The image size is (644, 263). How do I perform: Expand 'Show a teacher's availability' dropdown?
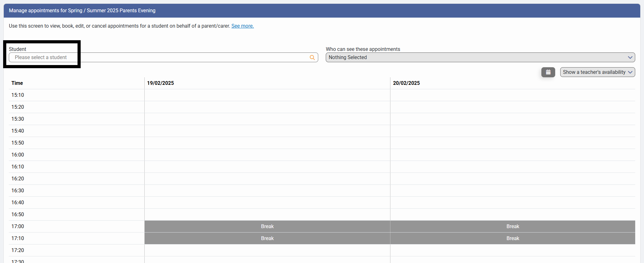click(597, 72)
